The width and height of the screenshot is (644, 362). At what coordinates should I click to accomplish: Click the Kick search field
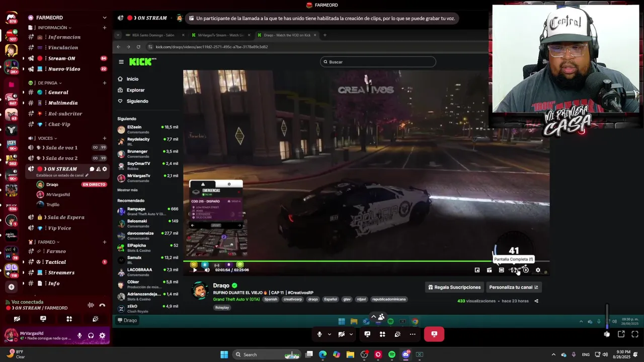tap(378, 62)
